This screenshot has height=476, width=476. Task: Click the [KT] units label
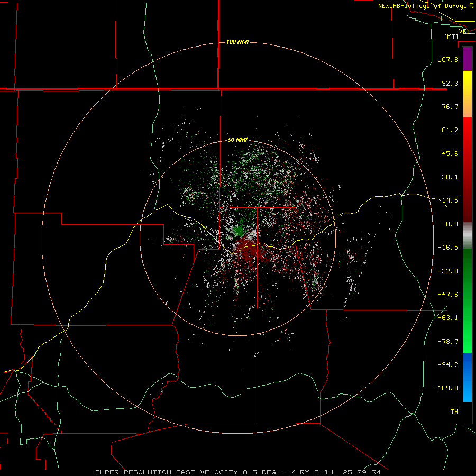(x=452, y=36)
